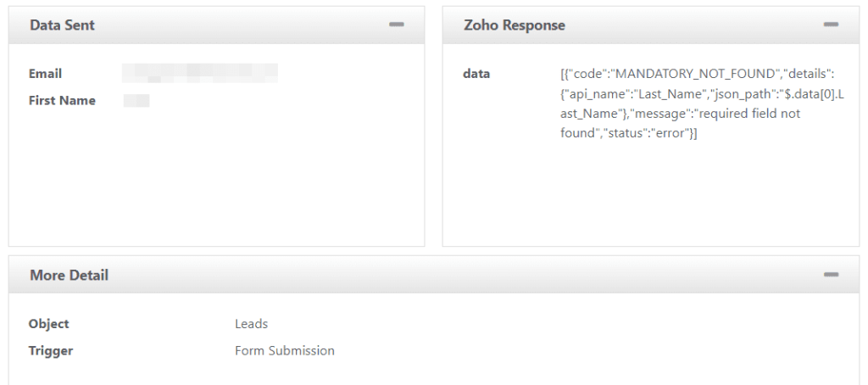Screen dimensions: 868x385
Task: Click the Zoho Response panel title
Action: click(514, 25)
